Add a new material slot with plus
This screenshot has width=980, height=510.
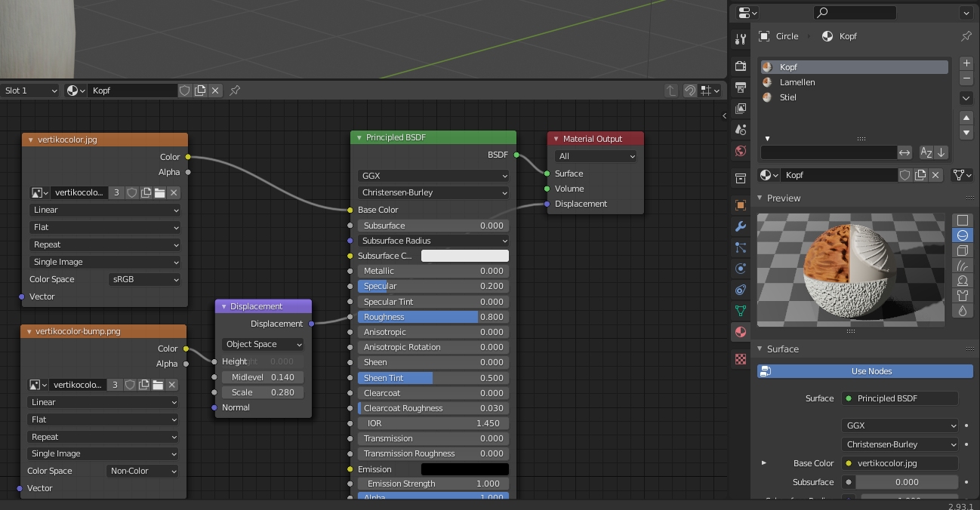pos(966,63)
